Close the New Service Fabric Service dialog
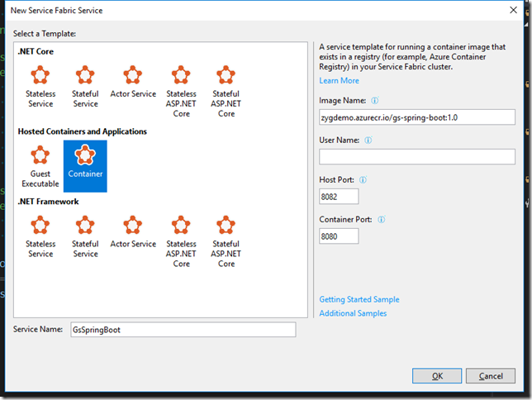532x400 pixels. [513, 10]
